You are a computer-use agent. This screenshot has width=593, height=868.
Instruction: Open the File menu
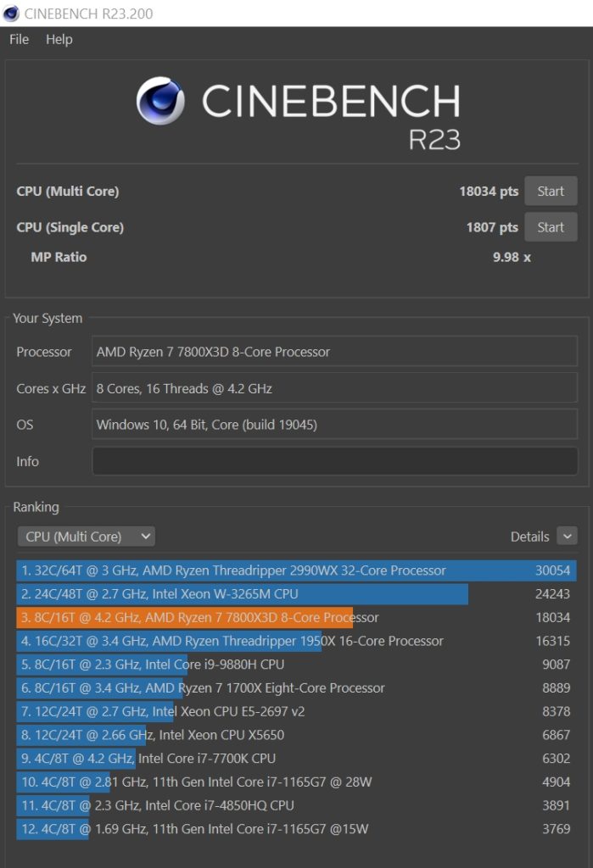[x=19, y=40]
